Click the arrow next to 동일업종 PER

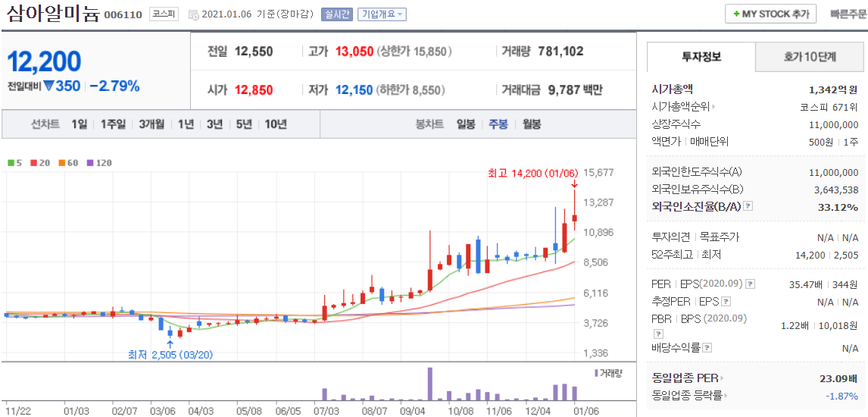pyautogui.click(x=721, y=379)
